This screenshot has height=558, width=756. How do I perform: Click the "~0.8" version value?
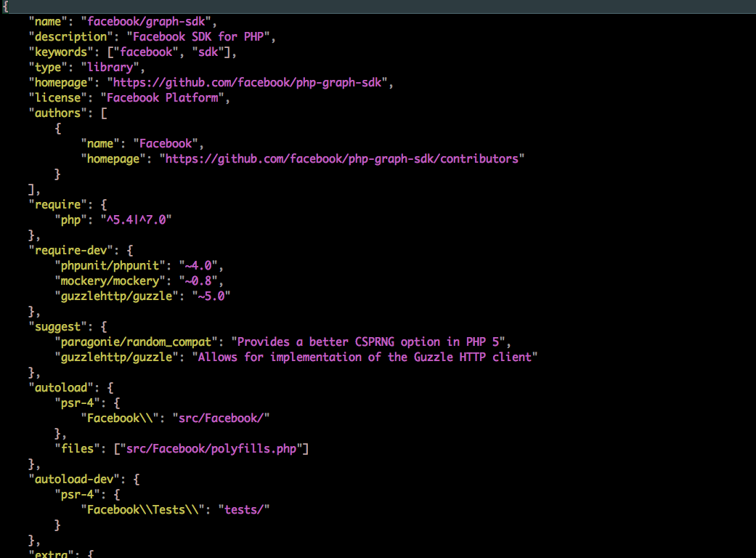pos(198,281)
